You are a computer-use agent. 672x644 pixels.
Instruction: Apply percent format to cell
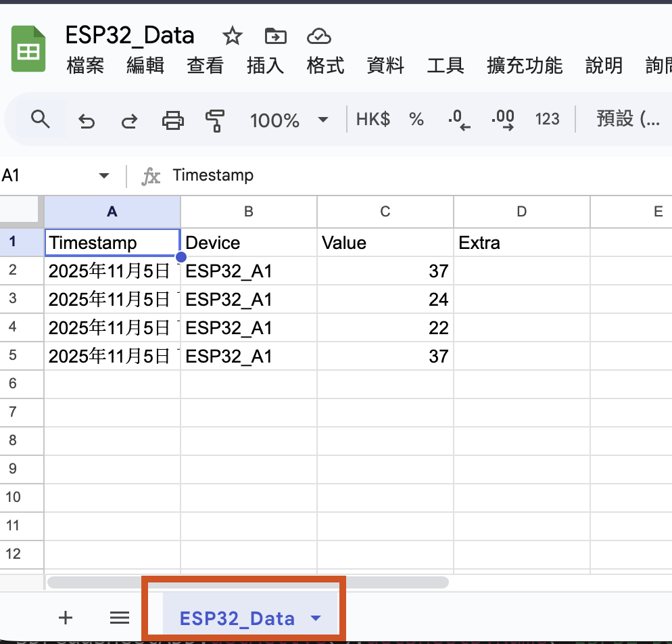click(416, 120)
